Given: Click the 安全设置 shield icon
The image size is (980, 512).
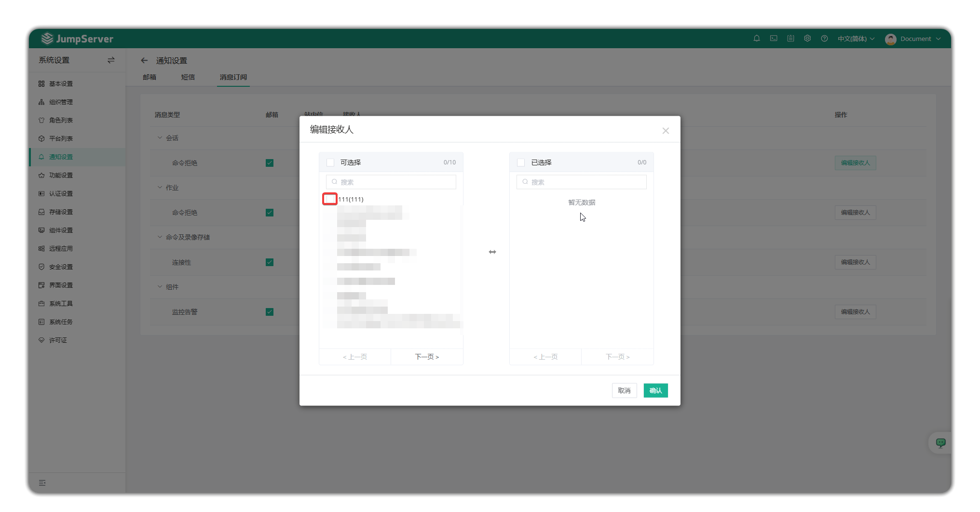Looking at the screenshot, I should click(41, 267).
